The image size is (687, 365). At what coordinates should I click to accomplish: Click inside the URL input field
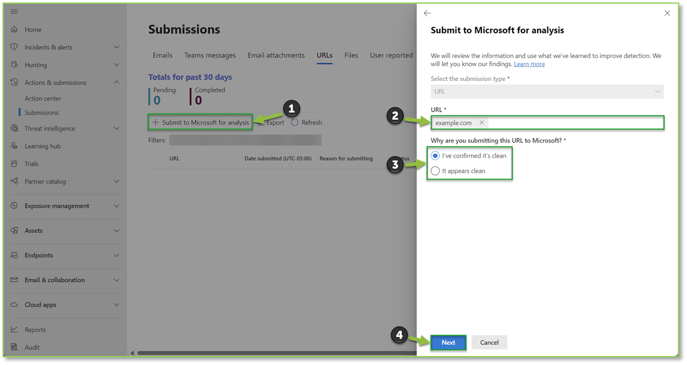pos(574,123)
